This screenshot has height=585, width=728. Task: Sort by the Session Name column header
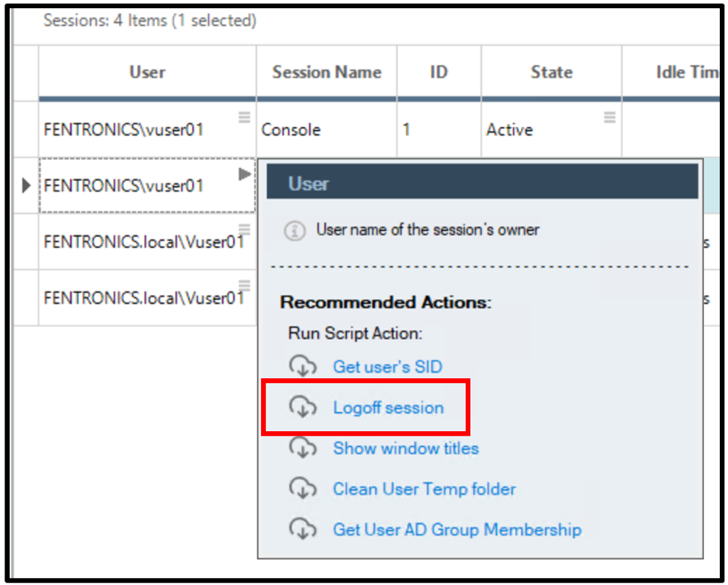click(327, 72)
